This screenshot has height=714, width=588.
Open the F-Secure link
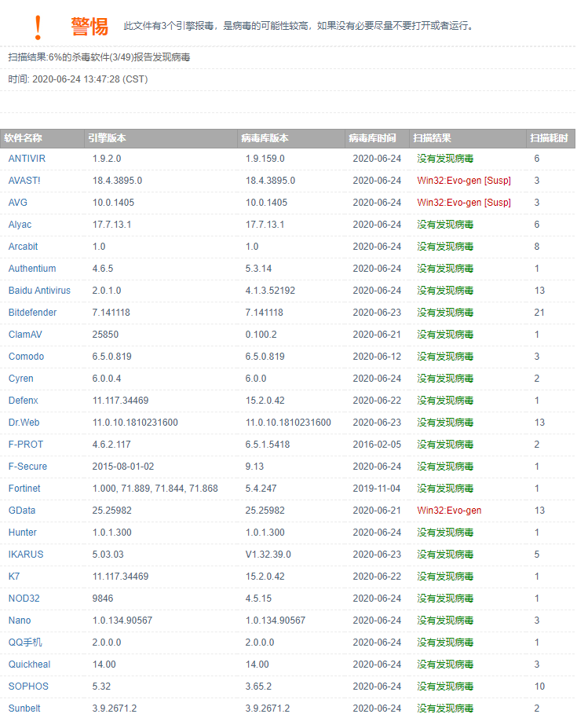[x=27, y=467]
